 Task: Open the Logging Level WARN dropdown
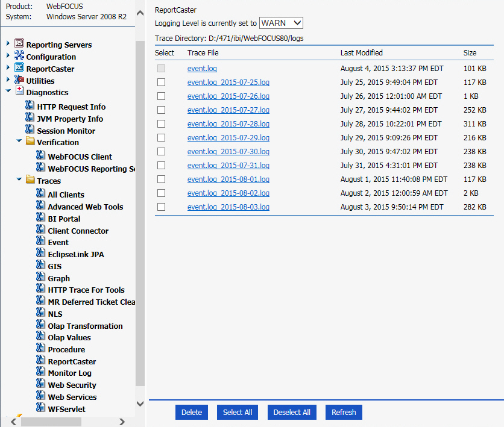281,23
